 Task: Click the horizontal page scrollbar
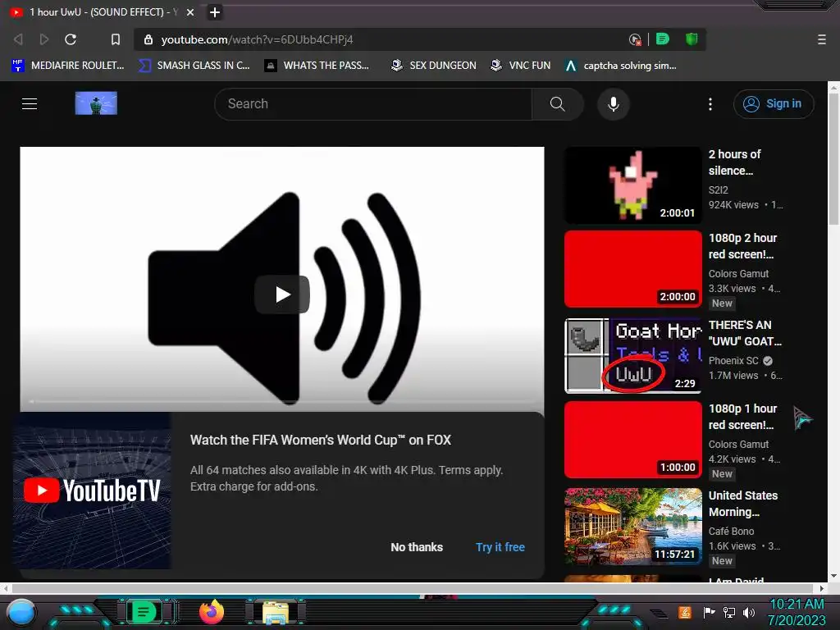tap(413, 588)
